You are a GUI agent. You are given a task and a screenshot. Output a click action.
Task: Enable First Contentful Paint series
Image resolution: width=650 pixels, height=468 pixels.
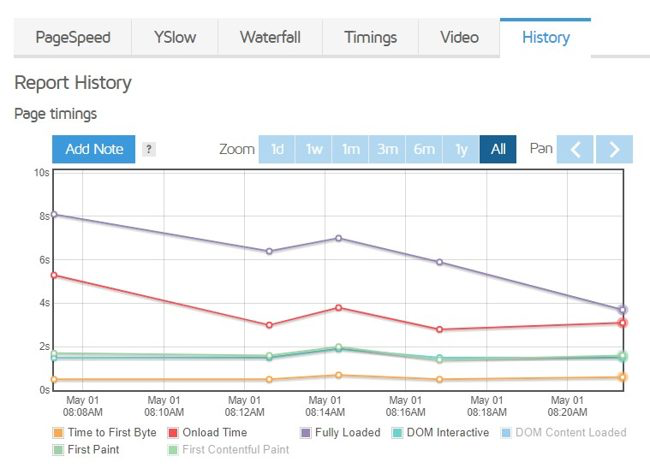click(x=228, y=450)
